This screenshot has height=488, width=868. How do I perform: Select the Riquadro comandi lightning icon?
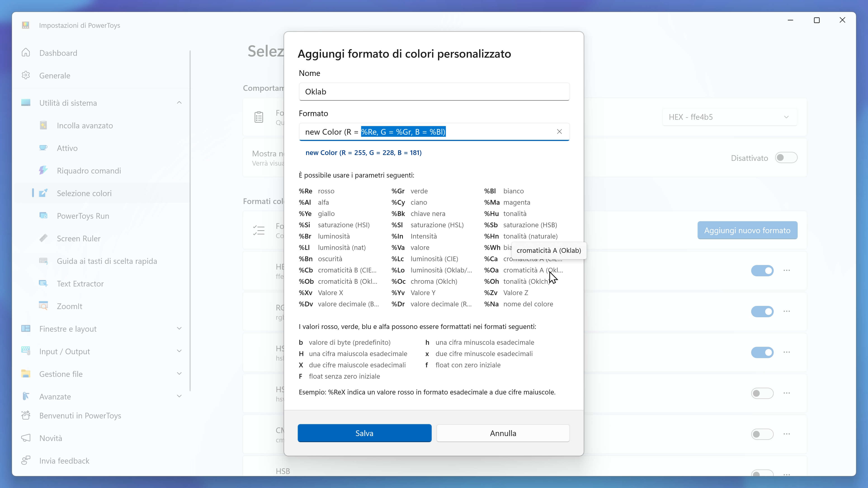tap(43, 170)
